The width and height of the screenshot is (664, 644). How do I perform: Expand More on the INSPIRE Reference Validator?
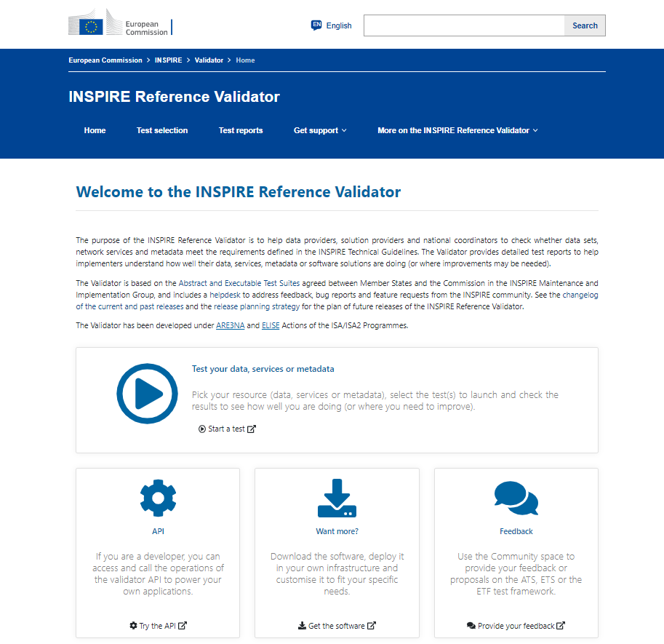tap(457, 130)
